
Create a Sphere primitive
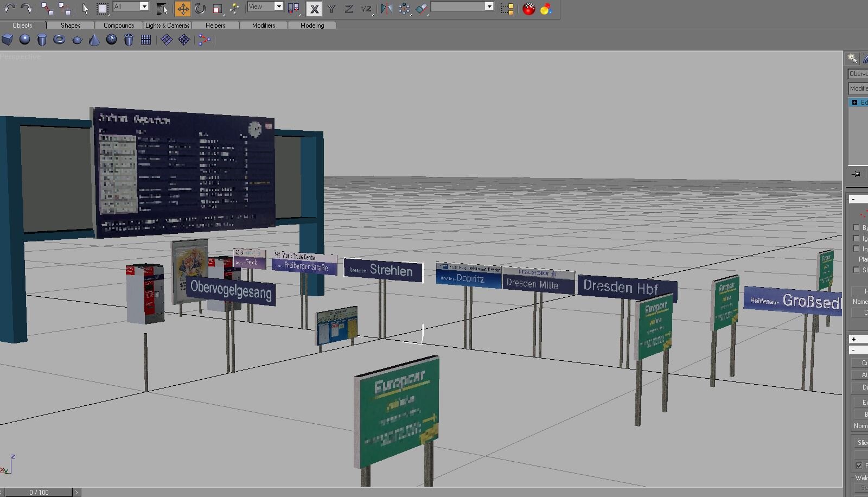point(24,40)
